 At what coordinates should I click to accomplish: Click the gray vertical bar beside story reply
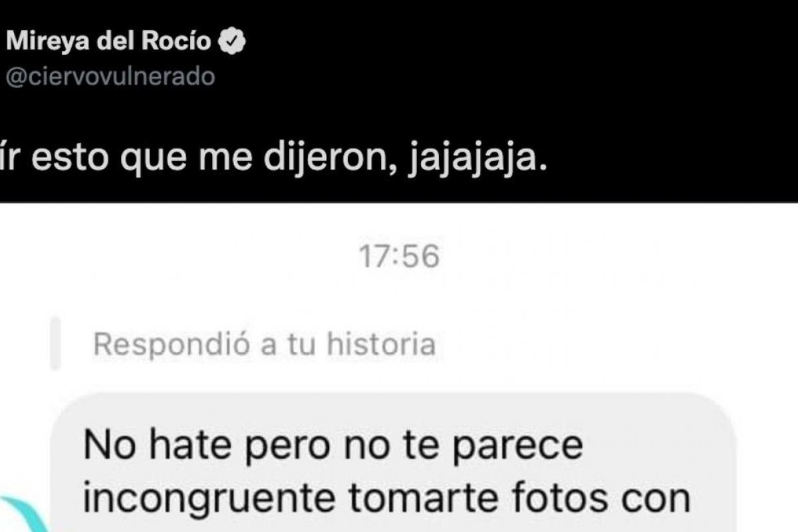click(56, 343)
